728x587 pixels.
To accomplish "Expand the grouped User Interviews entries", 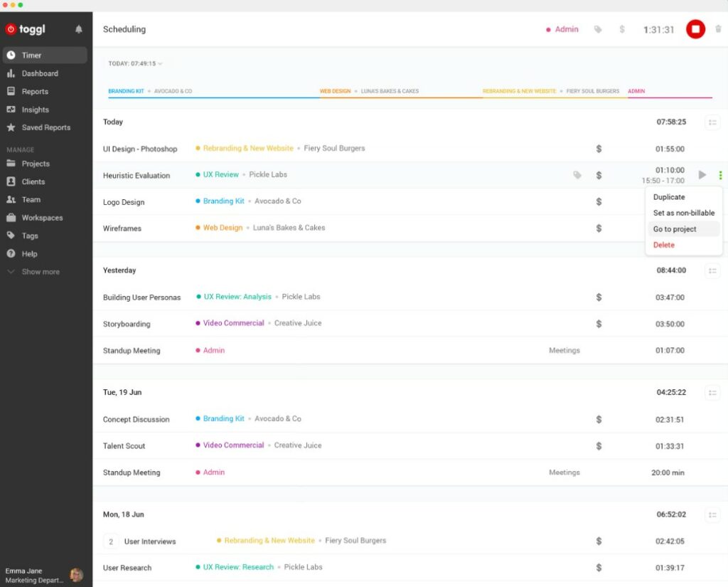I will point(111,541).
